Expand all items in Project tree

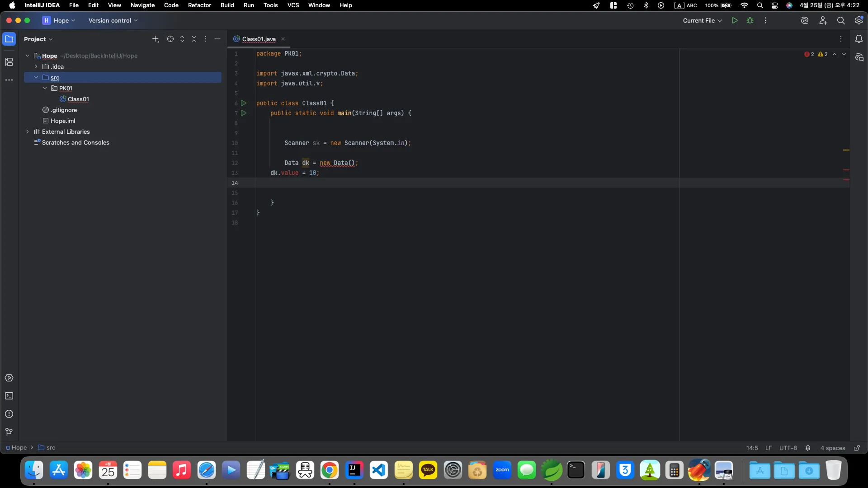pos(182,39)
